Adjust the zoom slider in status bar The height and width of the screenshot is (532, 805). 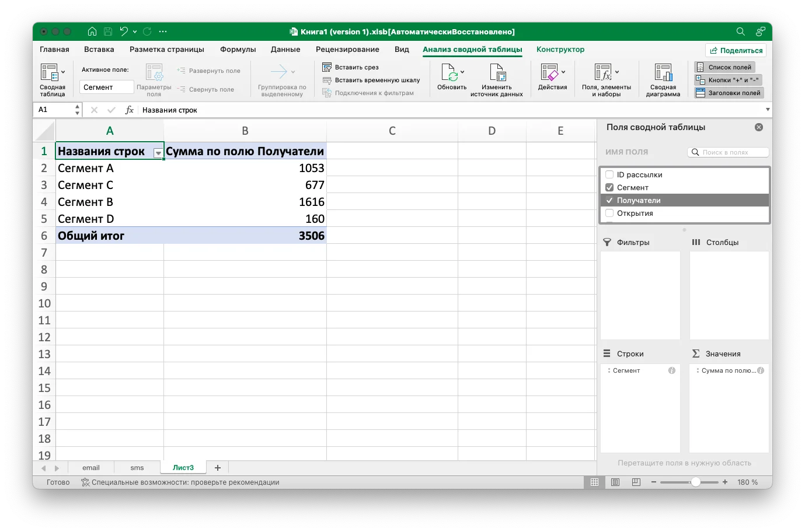[x=695, y=482]
